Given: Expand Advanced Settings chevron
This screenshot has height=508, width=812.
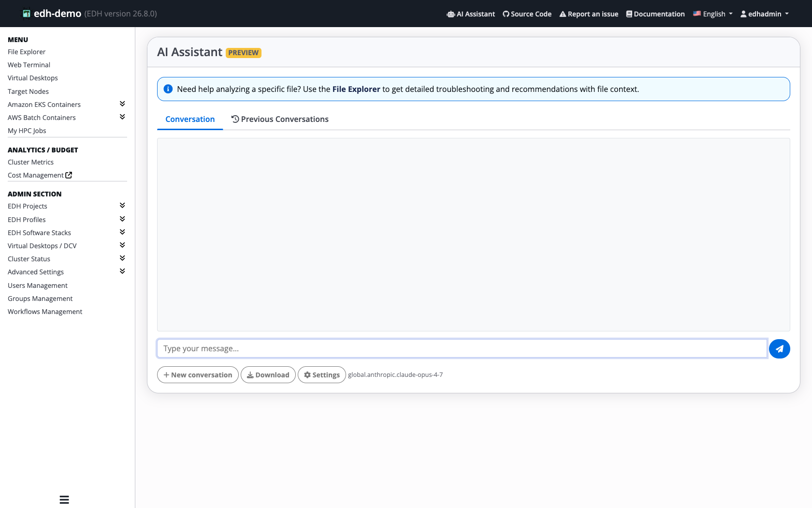Looking at the screenshot, I should click(122, 271).
